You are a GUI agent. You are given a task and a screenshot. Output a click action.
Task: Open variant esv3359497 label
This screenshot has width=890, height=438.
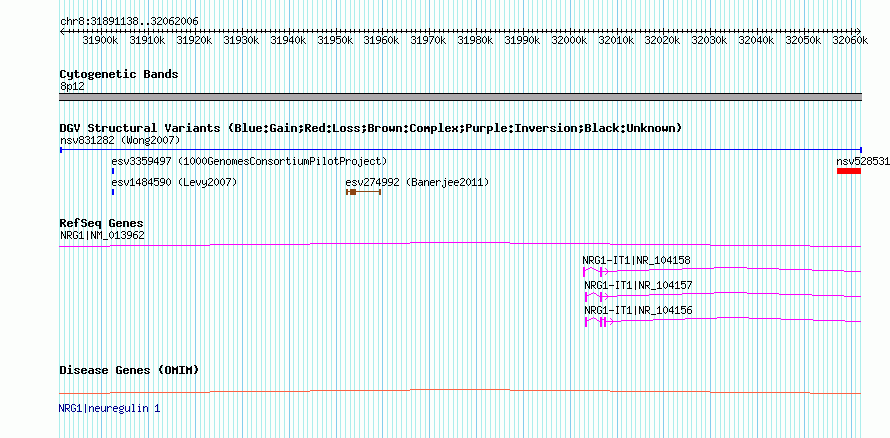pyautogui.click(x=249, y=161)
